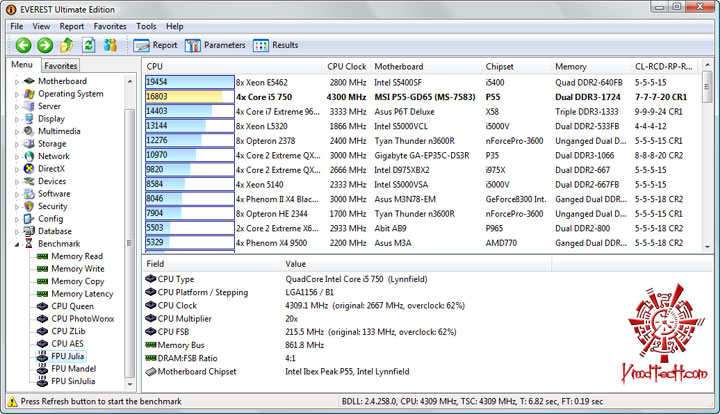Select the Operating System tree icon
Image resolution: width=720 pixels, height=414 pixels.
[29, 94]
